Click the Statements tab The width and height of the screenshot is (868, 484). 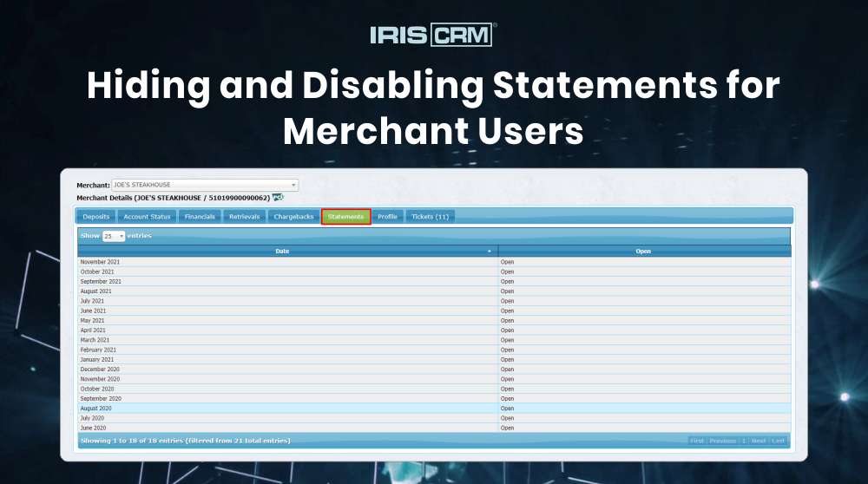[x=346, y=217]
